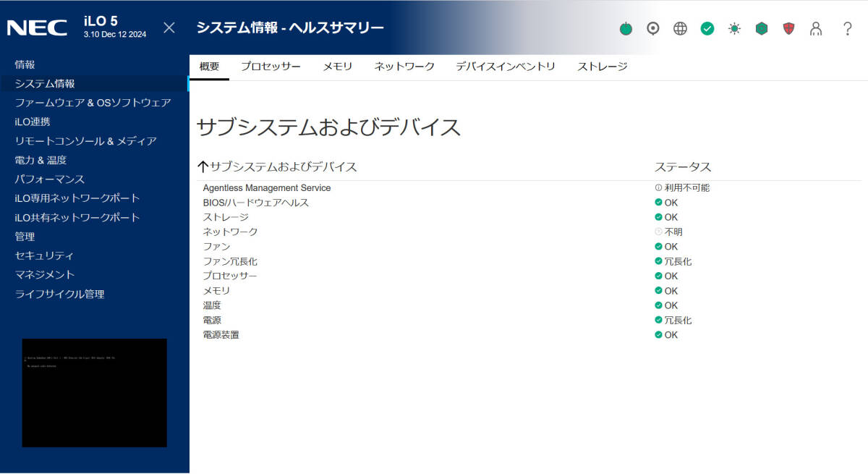This screenshot has height=474, width=868.
Task: Switch to the メモリ tab
Action: pos(337,67)
